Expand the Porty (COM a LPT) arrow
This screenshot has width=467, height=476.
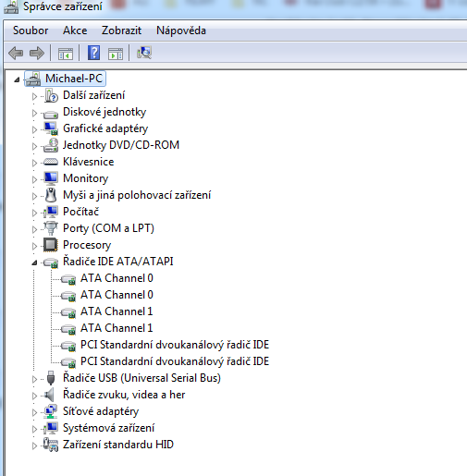click(x=34, y=229)
